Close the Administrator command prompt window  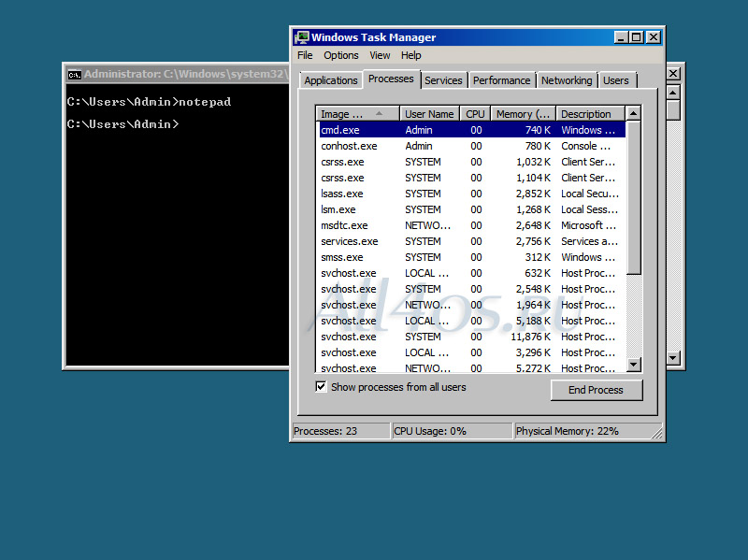click(673, 74)
